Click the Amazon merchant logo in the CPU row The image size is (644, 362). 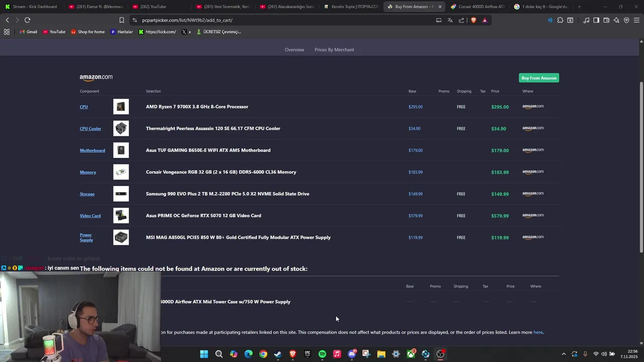[533, 107]
